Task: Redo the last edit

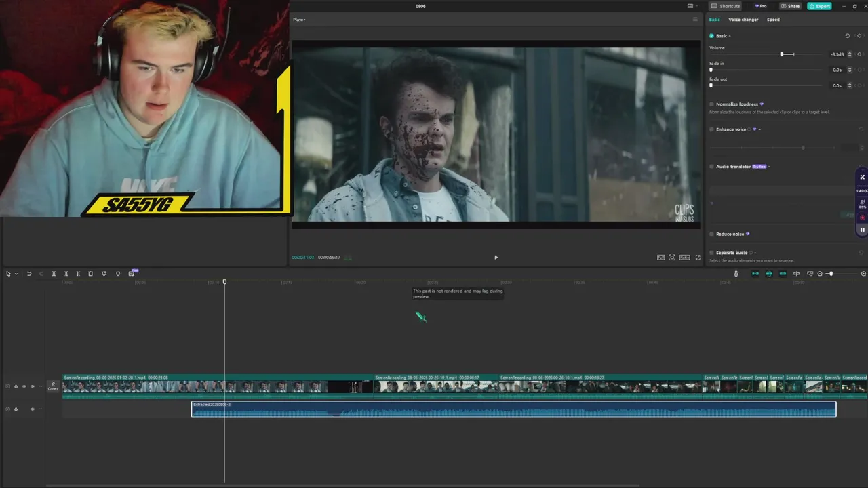Action: pos(41,274)
